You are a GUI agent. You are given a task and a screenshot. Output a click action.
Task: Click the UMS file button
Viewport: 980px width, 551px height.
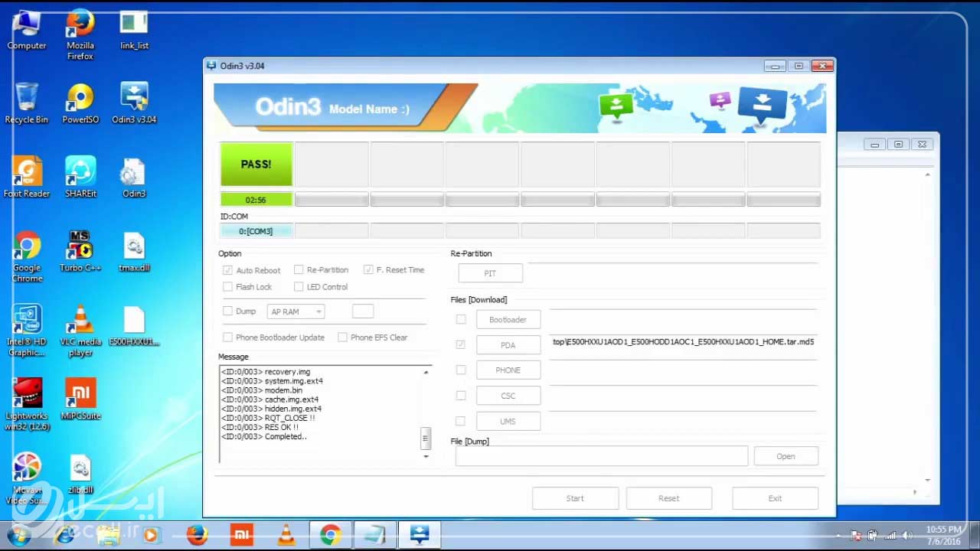(508, 421)
